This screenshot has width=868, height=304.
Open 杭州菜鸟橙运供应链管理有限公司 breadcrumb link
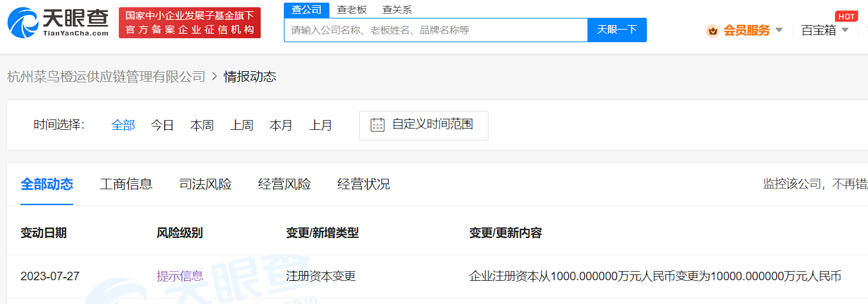tap(106, 76)
